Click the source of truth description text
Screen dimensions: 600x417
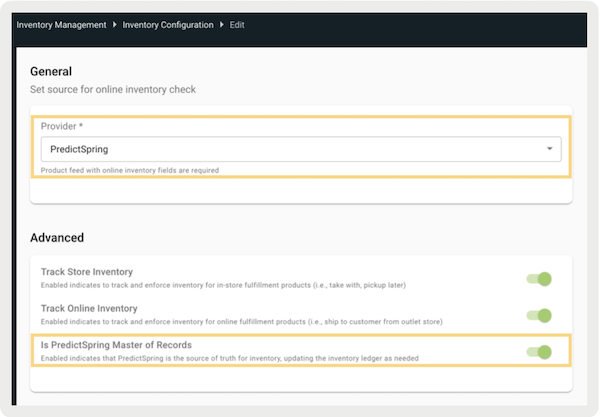[230, 358]
